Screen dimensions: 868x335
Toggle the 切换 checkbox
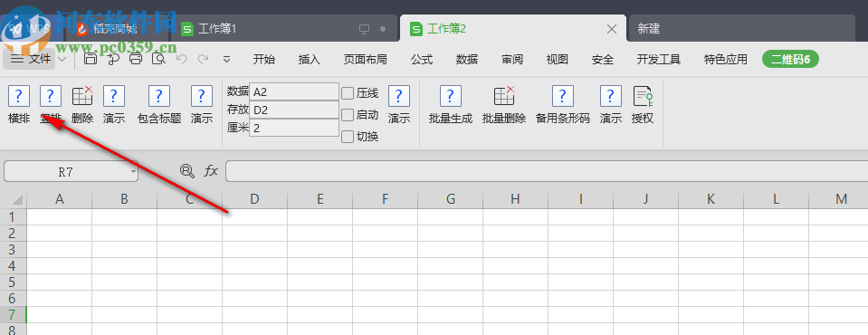pos(348,137)
